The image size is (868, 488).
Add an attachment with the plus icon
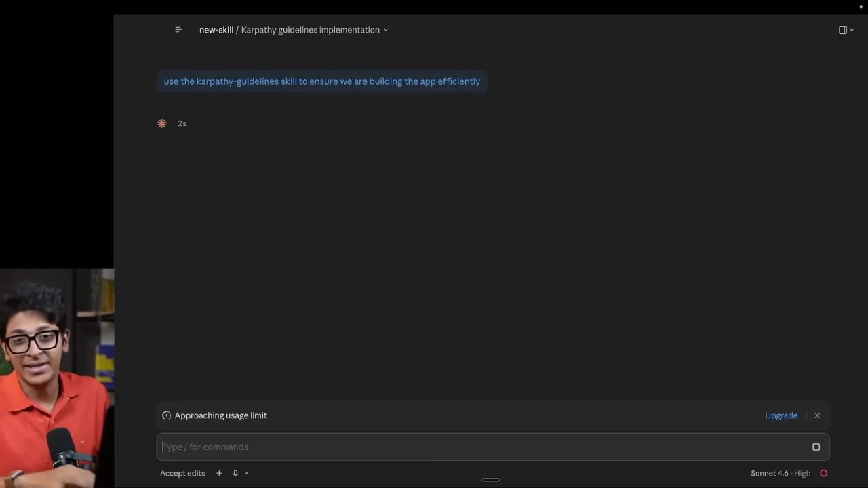click(219, 473)
